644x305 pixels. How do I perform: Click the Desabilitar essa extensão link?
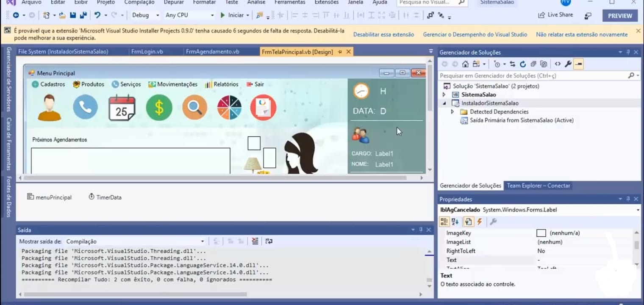(383, 35)
